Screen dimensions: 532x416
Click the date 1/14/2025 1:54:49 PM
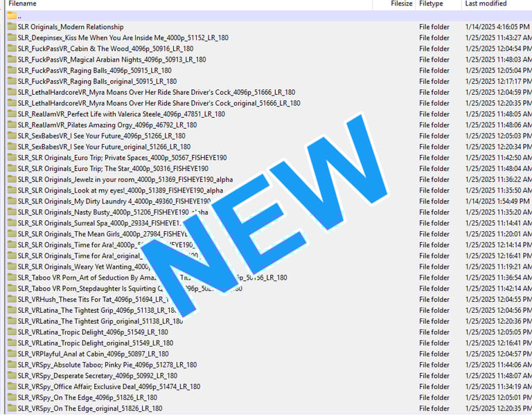(x=497, y=201)
